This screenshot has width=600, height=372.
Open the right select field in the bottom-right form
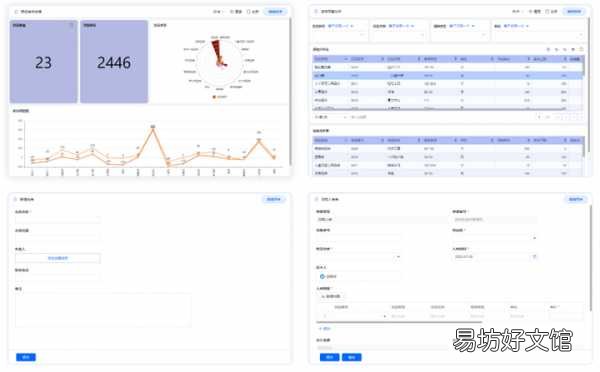[x=494, y=238]
